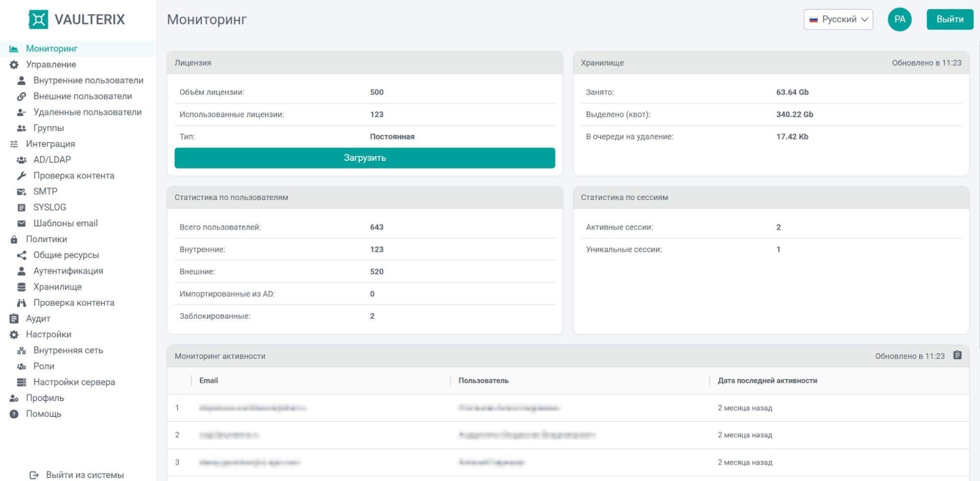
Task: Sort table by Дата последней активности column
Action: coord(767,380)
